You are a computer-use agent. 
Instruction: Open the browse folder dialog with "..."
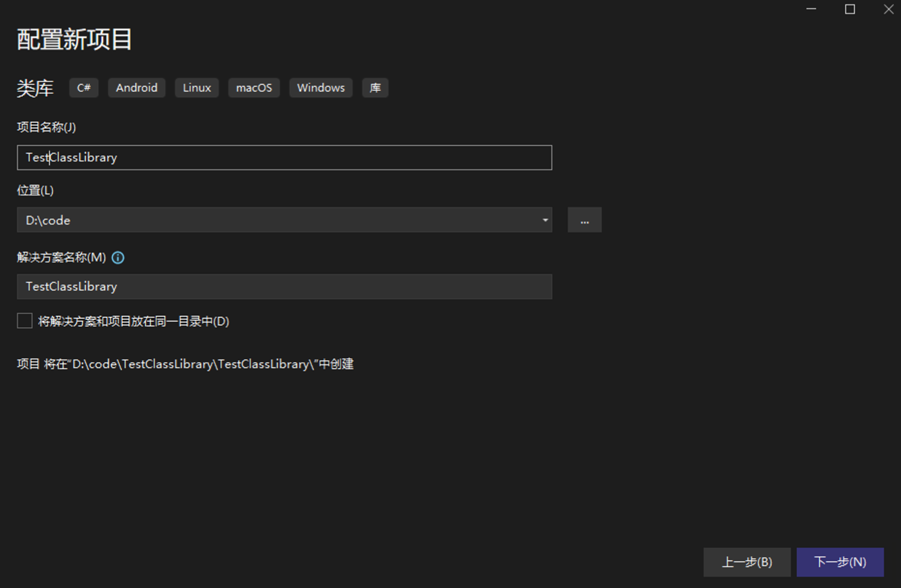point(584,220)
